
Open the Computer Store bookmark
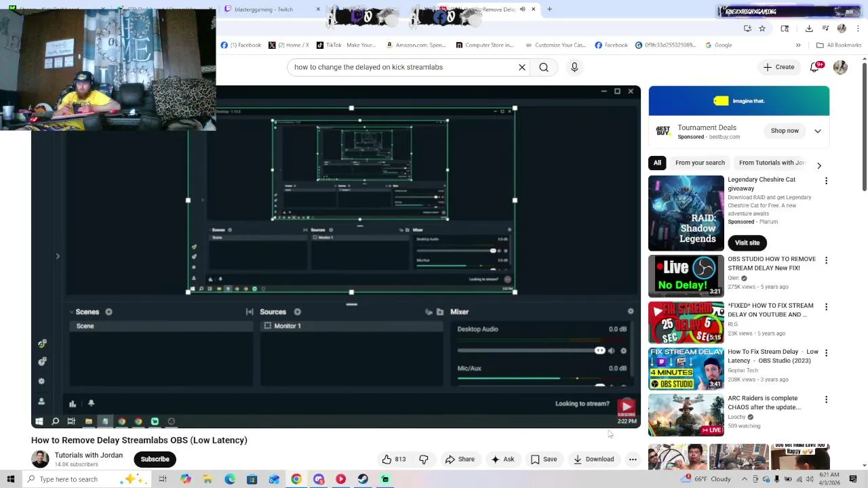pyautogui.click(x=484, y=45)
